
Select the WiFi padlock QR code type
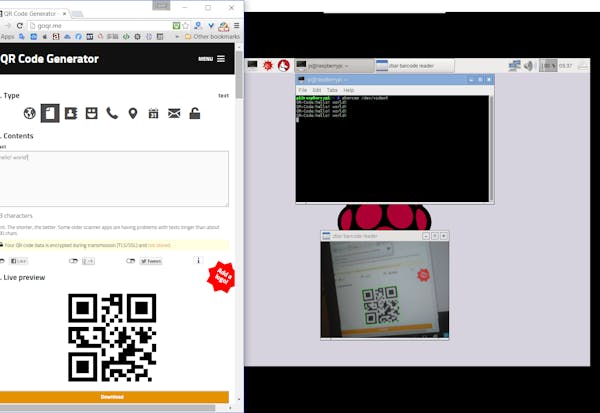click(x=195, y=113)
